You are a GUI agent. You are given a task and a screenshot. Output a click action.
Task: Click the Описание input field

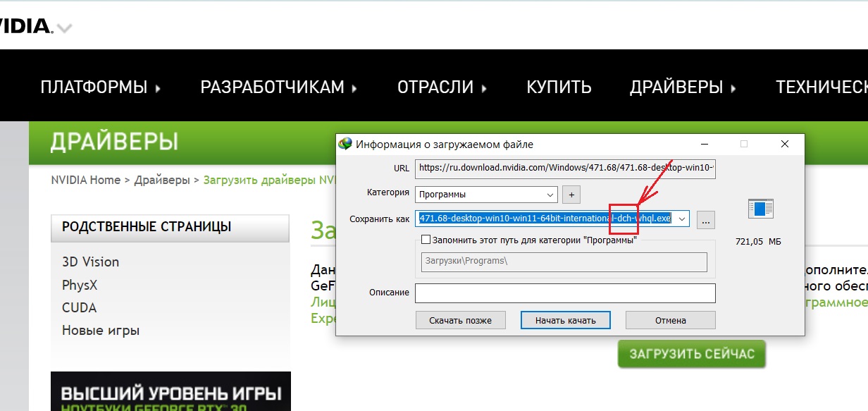coord(565,293)
